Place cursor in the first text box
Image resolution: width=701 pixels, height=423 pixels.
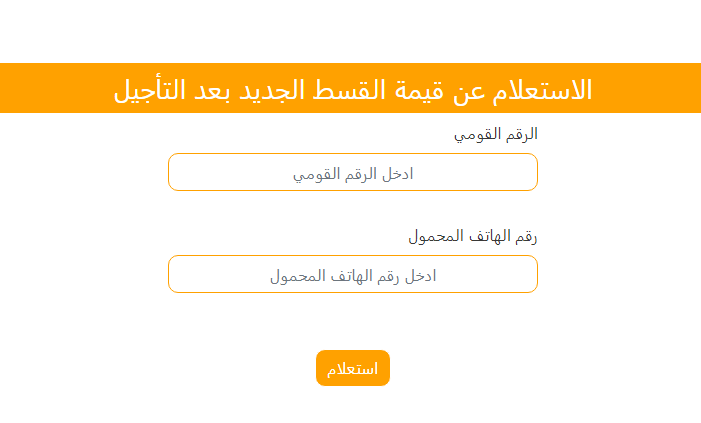(352, 172)
